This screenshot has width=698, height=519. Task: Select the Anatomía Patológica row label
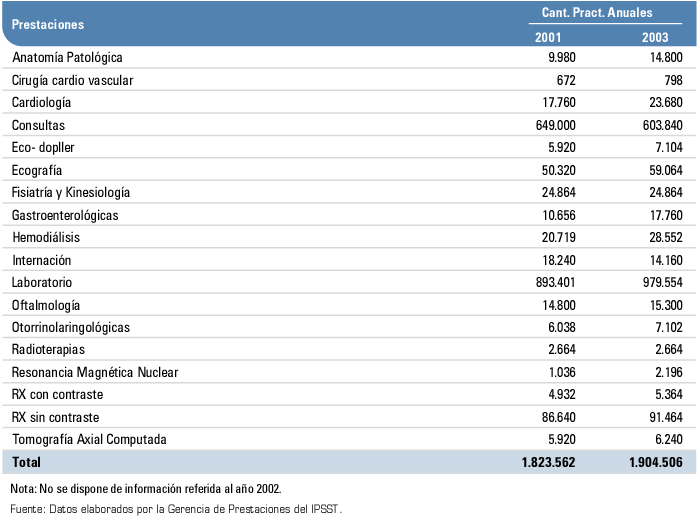[67, 57]
